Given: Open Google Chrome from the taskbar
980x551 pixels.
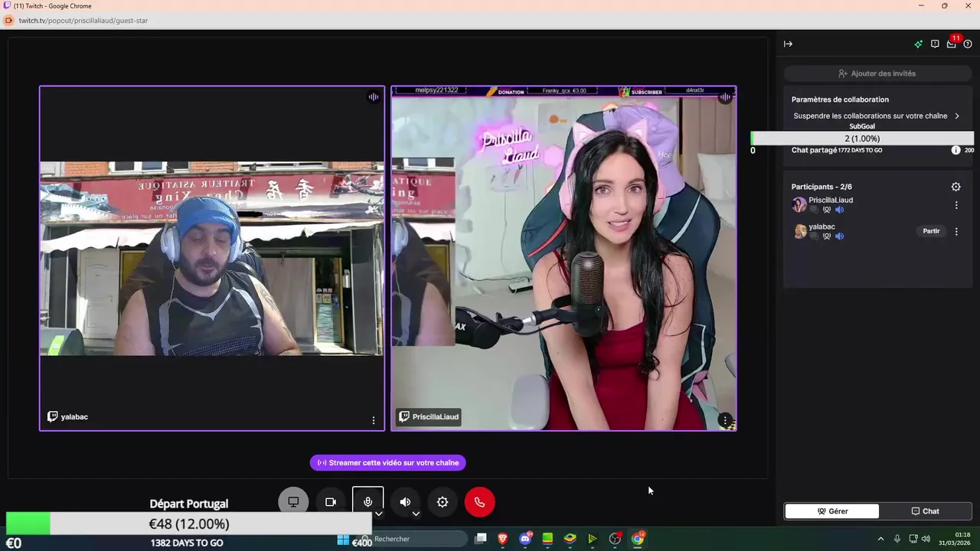Looking at the screenshot, I should [x=637, y=539].
